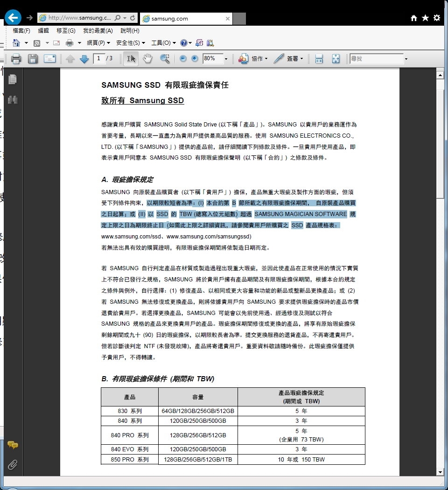
Task: Open the 工具(O) dropdown
Action: pyautogui.click(x=163, y=43)
